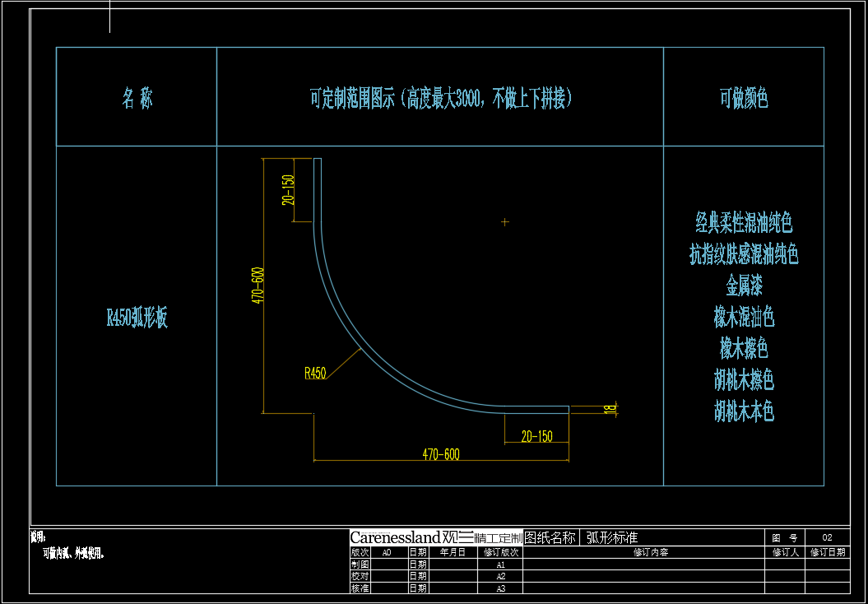Viewport: 868px width, 604px height.
Task: Select the 弧形标准 drawing name field
Action: point(612,537)
